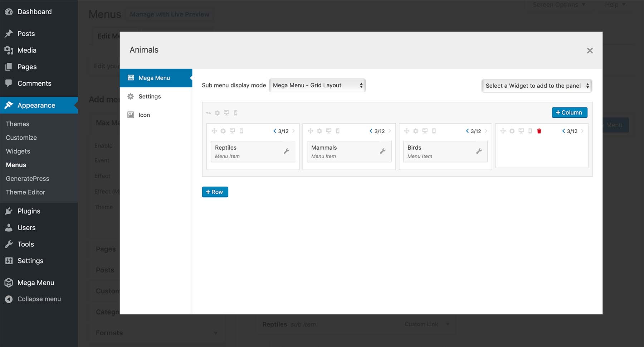Click the move handle on the Birds column
This screenshot has width=644, height=347.
(x=406, y=131)
